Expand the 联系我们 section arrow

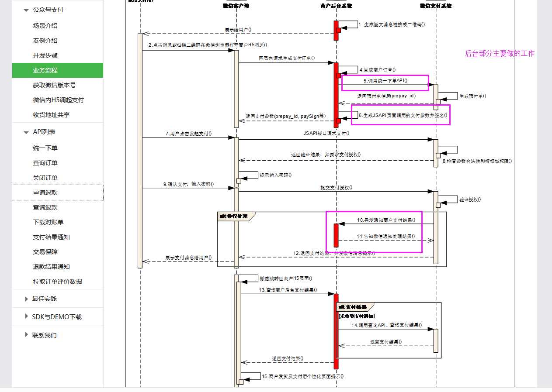coord(26,335)
